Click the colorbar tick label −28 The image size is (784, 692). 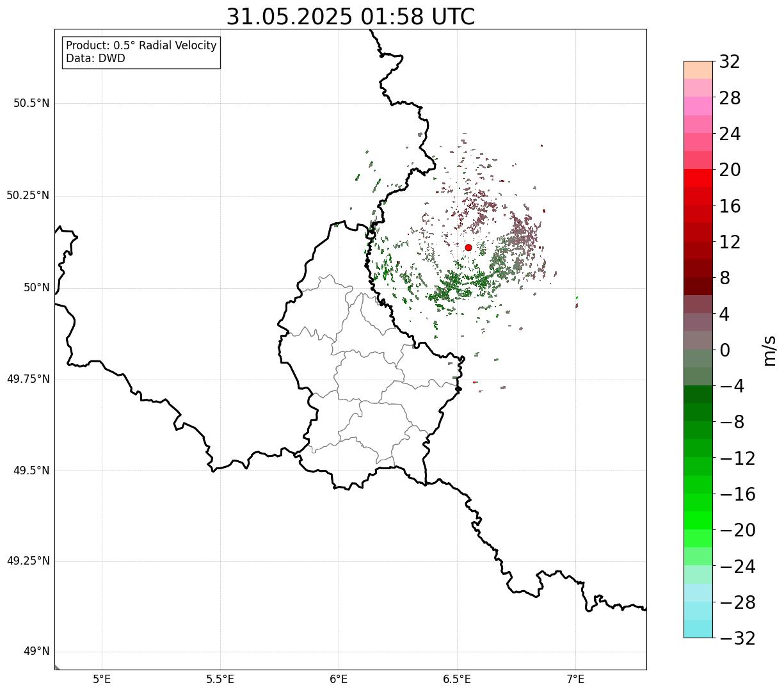(737, 602)
